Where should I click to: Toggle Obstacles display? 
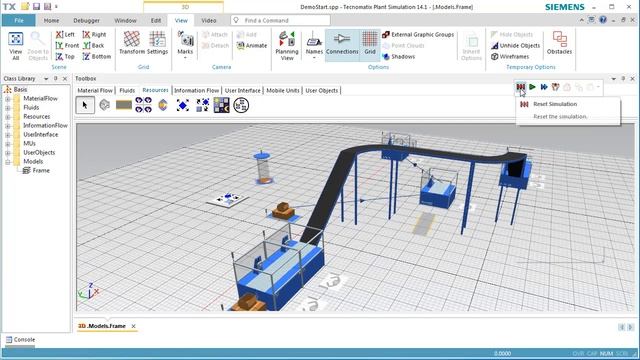[559, 42]
